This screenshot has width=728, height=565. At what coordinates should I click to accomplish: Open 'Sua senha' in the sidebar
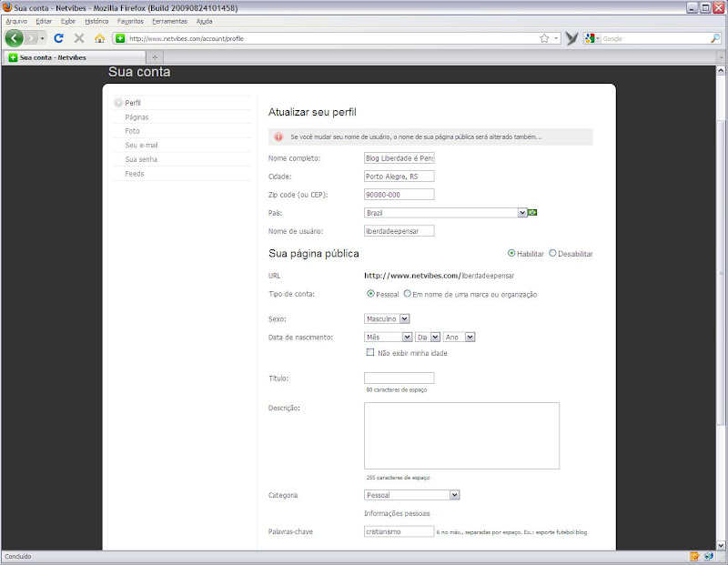[141, 159]
